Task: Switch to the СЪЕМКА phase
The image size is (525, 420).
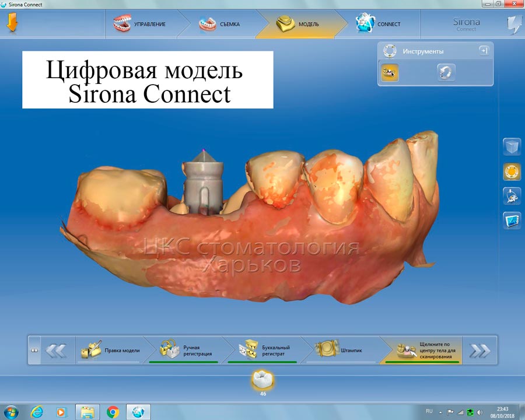Action: [220, 24]
